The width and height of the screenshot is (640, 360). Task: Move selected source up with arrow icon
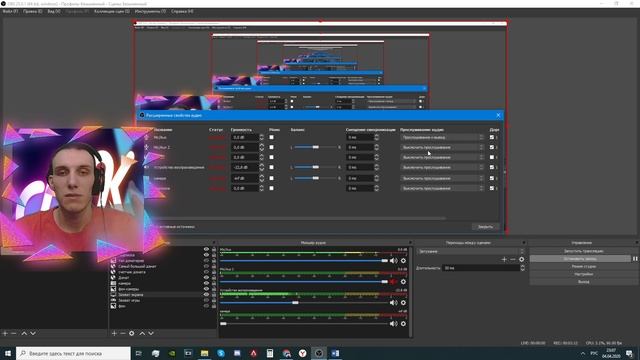click(142, 333)
